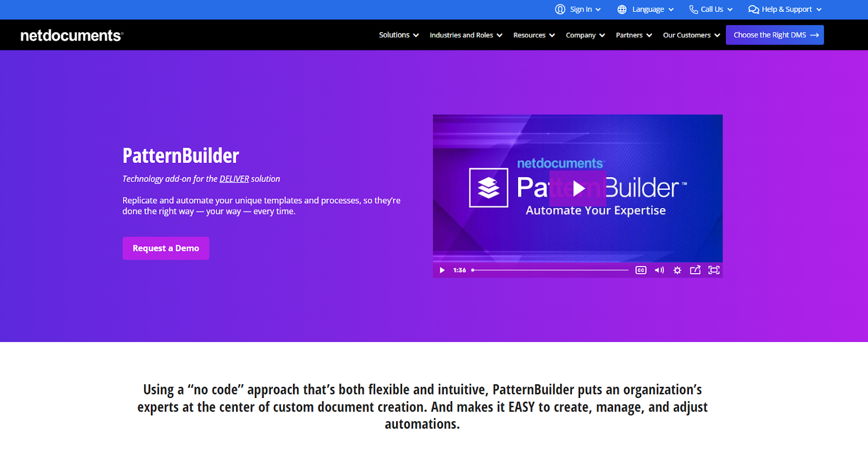Expand the Help & Support chevron
The height and width of the screenshot is (455, 868).
(x=819, y=10)
